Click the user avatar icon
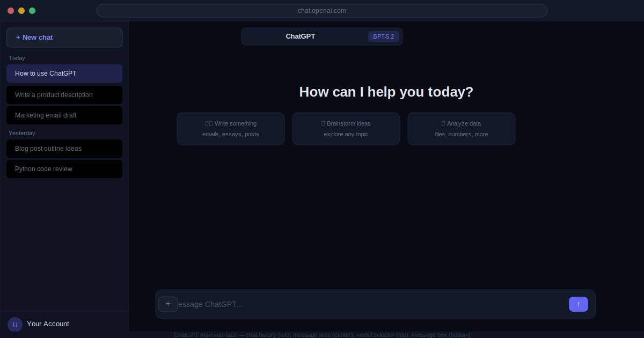The width and height of the screenshot is (644, 338). 15,324
